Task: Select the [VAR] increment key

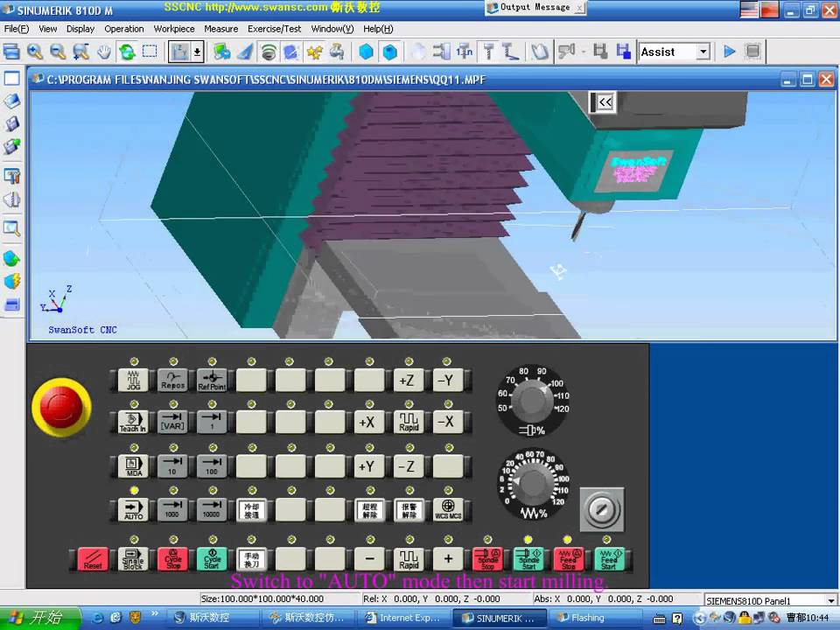Action: (x=173, y=422)
